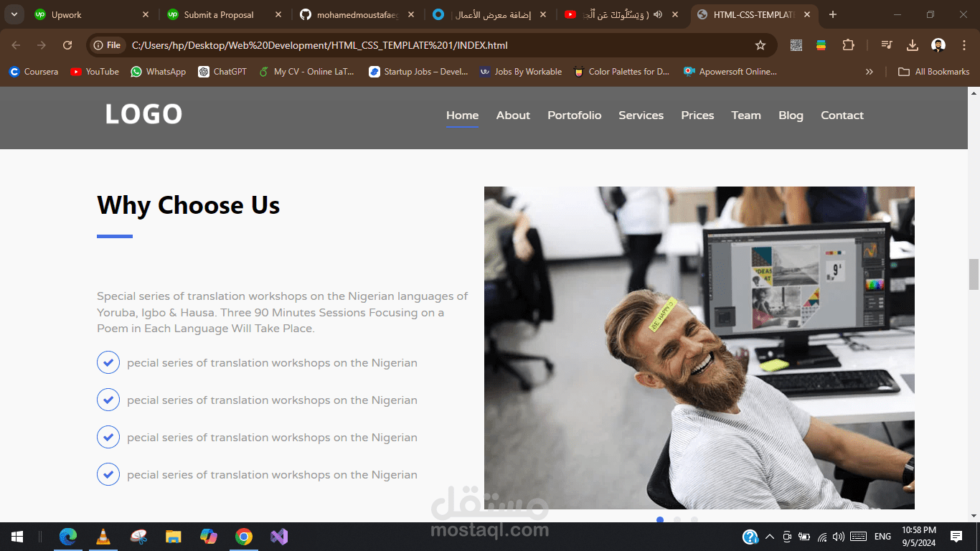Go forward to next page
This screenshot has height=551, width=980.
coord(42,45)
